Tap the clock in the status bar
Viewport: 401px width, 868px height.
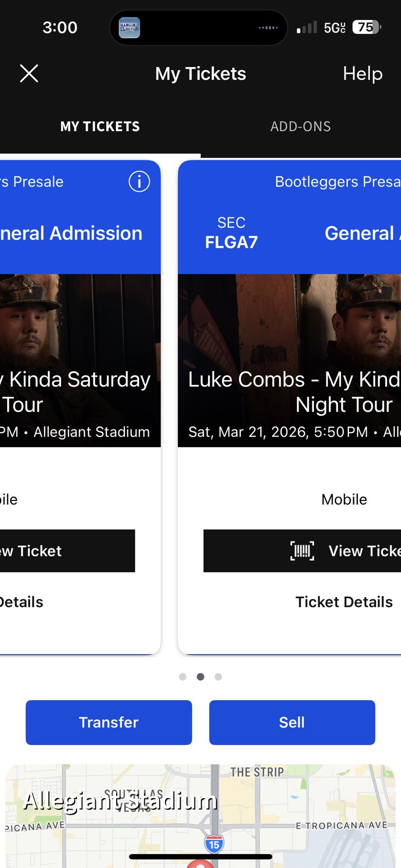[59, 28]
